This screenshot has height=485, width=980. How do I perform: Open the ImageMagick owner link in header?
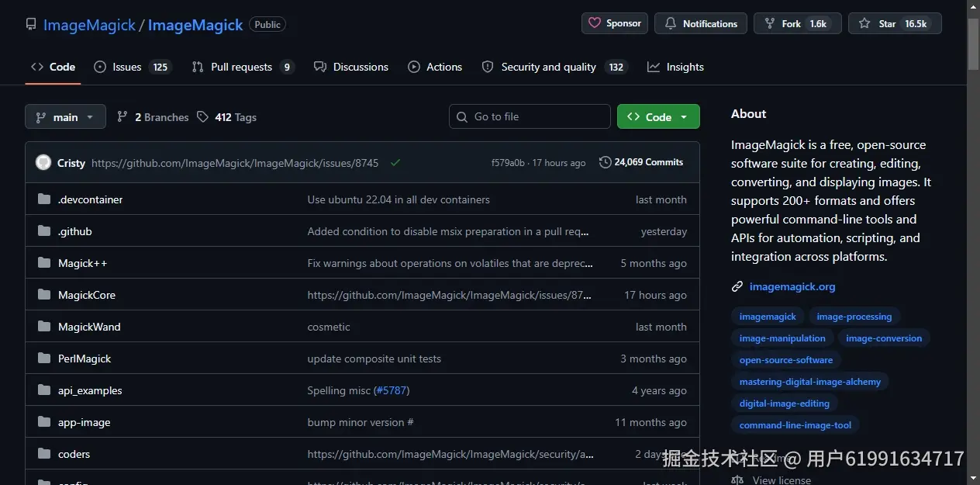click(89, 25)
